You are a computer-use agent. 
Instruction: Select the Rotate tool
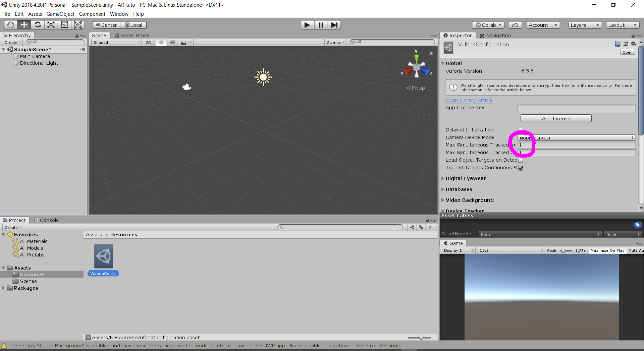(38, 25)
